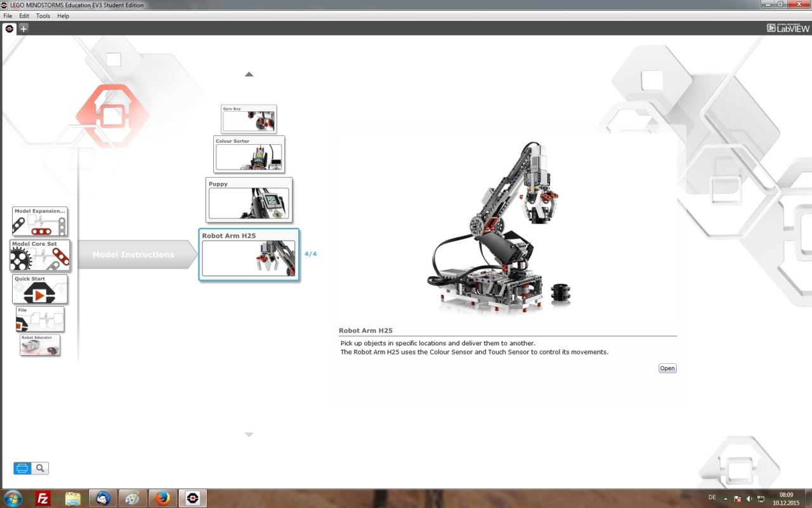The height and width of the screenshot is (508, 812).
Task: Expand the Model Instructions arrow label
Action: point(133,255)
